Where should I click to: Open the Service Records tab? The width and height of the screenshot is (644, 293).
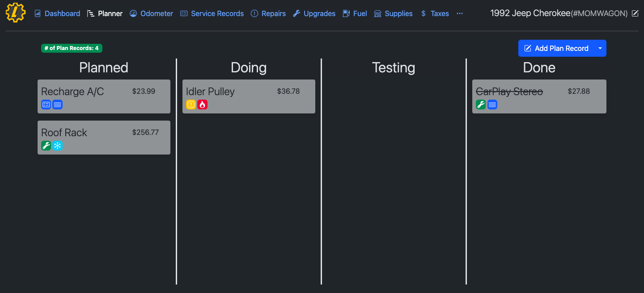point(212,13)
